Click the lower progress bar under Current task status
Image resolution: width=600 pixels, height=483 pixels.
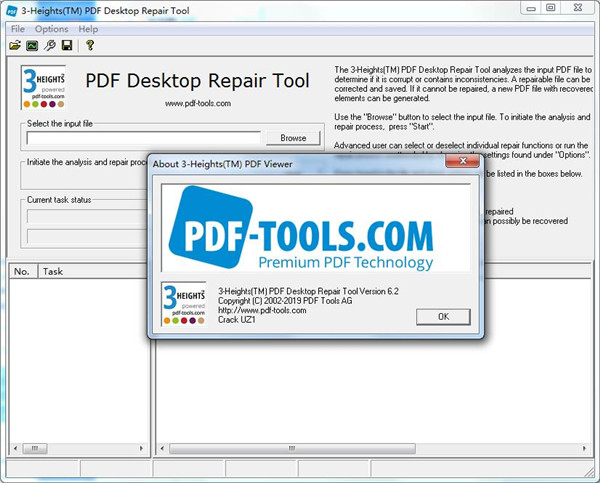click(x=86, y=237)
